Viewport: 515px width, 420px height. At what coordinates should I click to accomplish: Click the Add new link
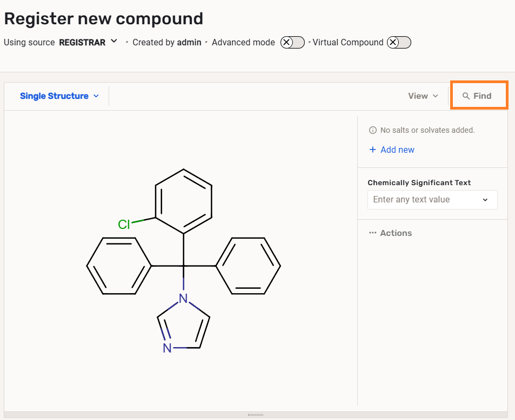[x=397, y=150]
